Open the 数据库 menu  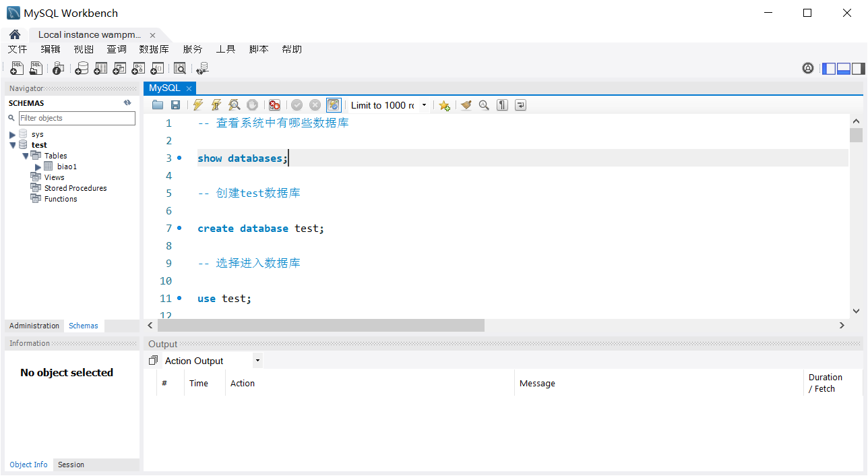[154, 49]
